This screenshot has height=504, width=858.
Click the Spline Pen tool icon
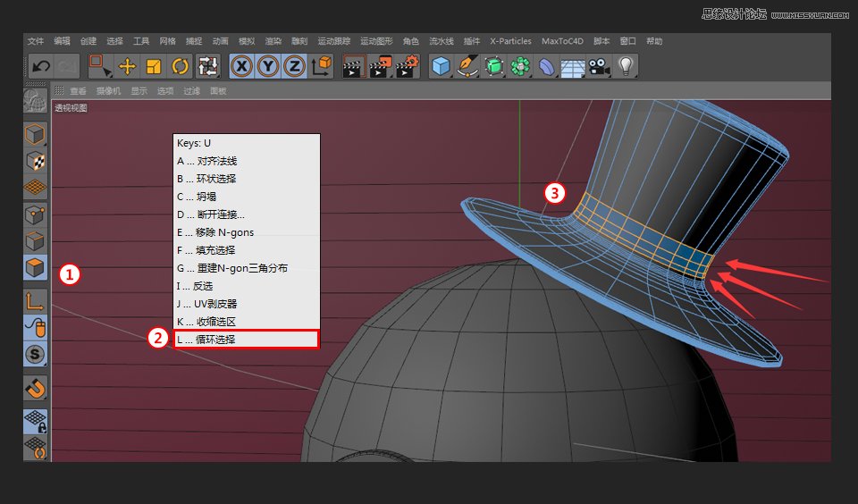point(467,66)
